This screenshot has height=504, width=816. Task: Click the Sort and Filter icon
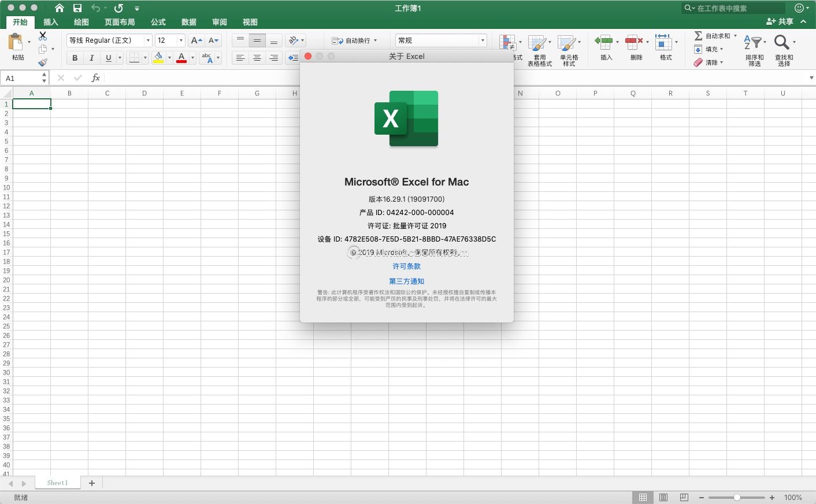pyautogui.click(x=752, y=43)
